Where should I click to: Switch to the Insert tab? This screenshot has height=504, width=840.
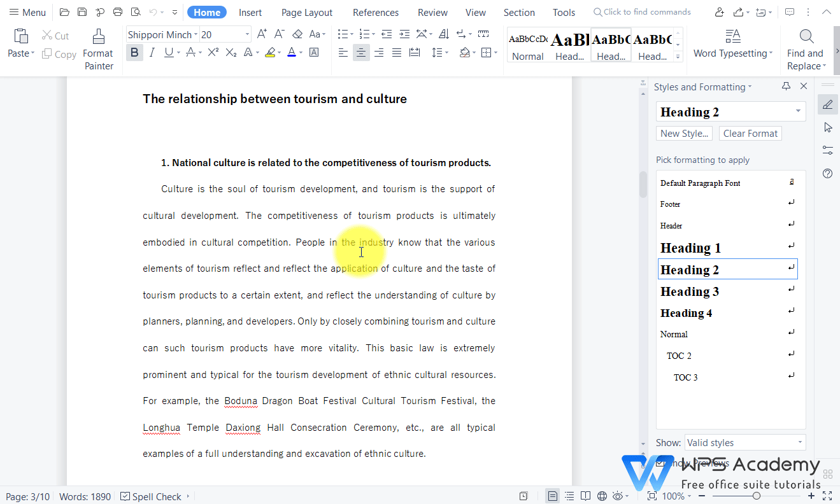[250, 11]
